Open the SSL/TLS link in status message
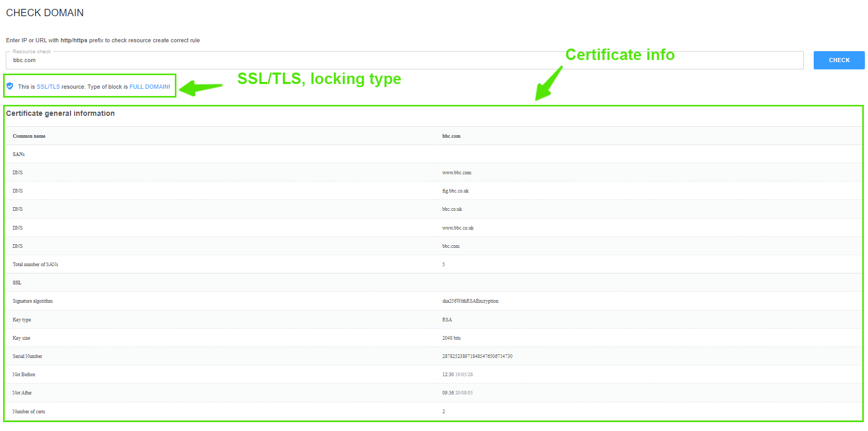Image resolution: width=868 pixels, height=431 pixels. pos(48,87)
